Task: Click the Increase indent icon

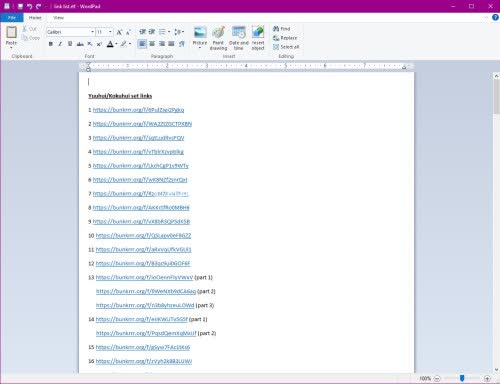Action: pos(152,32)
